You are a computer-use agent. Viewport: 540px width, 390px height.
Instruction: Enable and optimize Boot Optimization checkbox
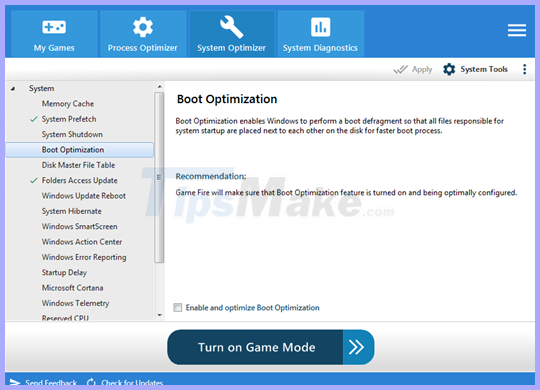pos(178,307)
